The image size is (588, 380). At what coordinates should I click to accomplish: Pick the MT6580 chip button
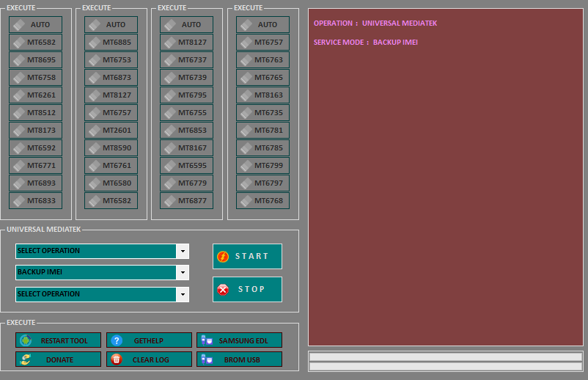(111, 183)
